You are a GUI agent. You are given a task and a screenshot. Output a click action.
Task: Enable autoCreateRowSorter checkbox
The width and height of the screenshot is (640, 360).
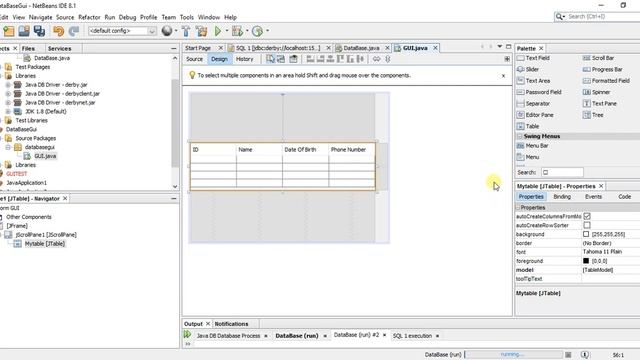point(587,225)
